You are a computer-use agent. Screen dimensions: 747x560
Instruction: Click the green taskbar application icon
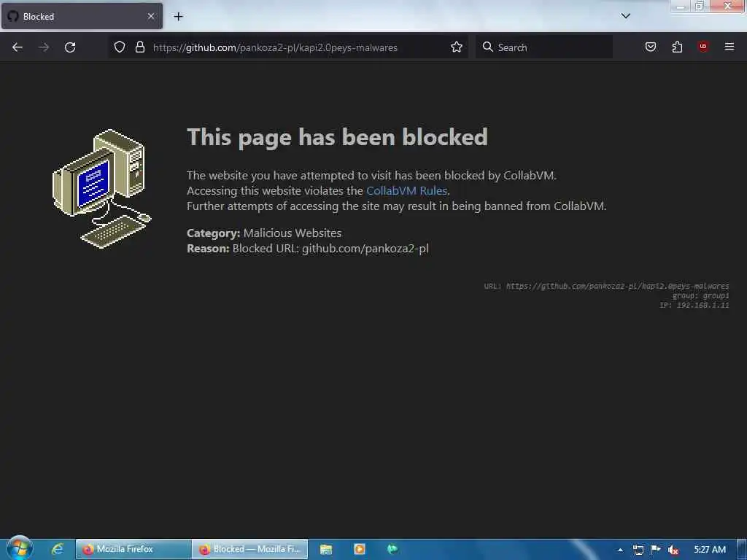pos(392,549)
